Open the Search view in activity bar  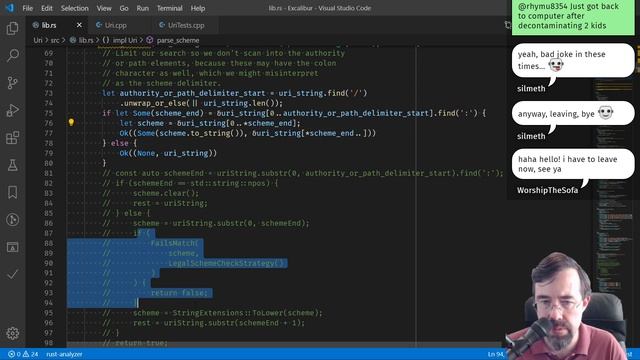(12, 56)
